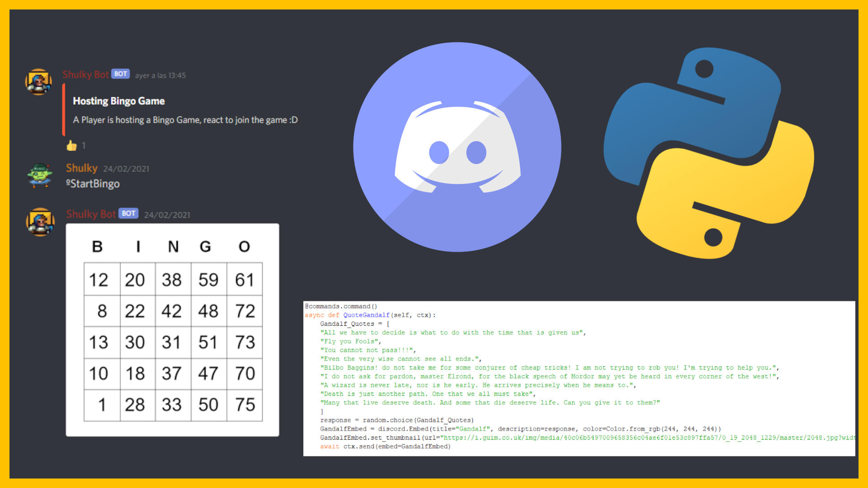Click the embed description about joining game
Viewport: 868px width, 488px height.
(185, 120)
